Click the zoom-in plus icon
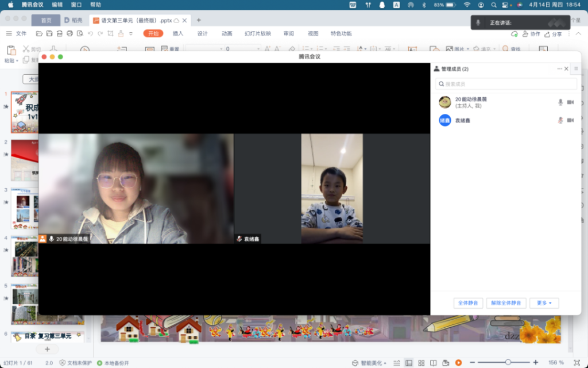 (536, 362)
